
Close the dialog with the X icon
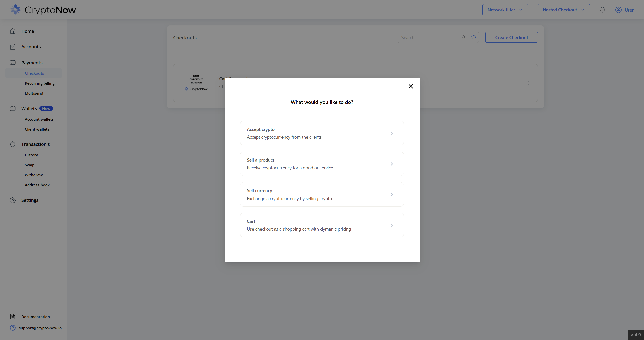click(x=411, y=86)
